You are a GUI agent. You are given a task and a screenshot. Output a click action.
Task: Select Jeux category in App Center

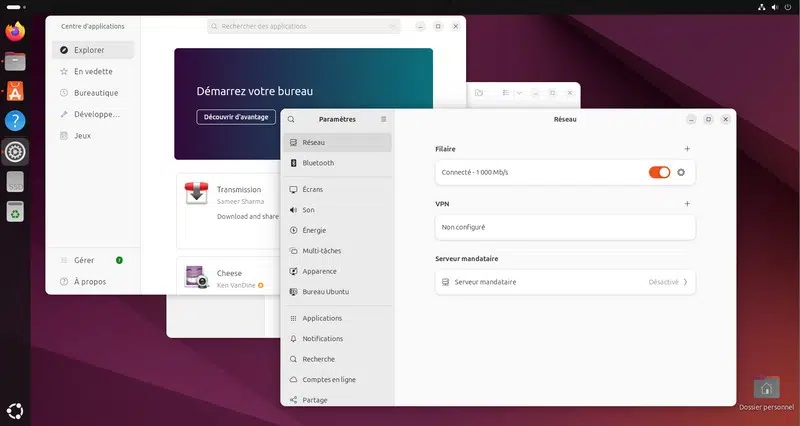pos(93,136)
